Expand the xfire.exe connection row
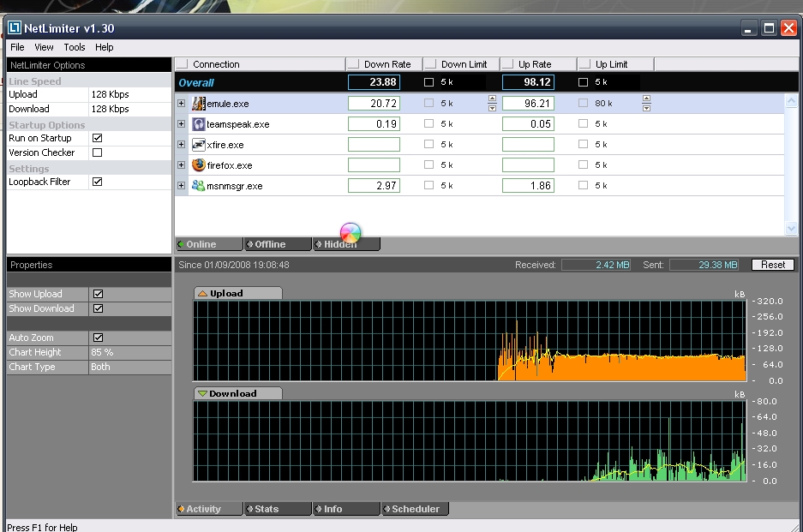The width and height of the screenshot is (803, 532). pos(182,145)
